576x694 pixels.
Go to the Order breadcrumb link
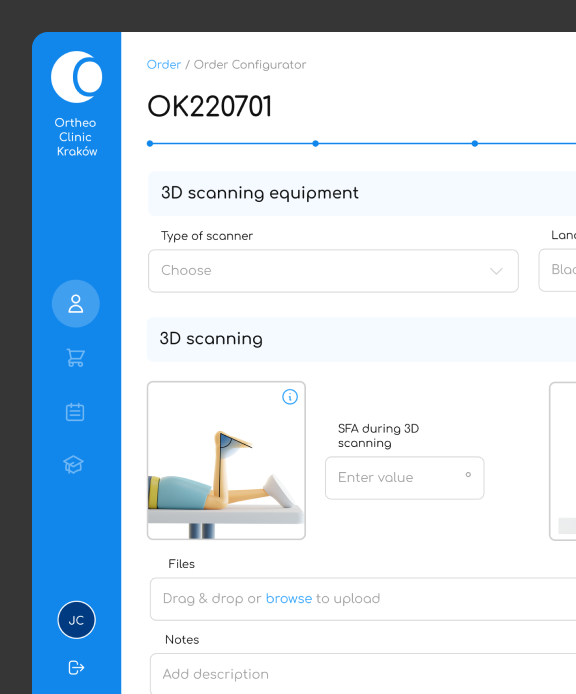click(x=164, y=65)
